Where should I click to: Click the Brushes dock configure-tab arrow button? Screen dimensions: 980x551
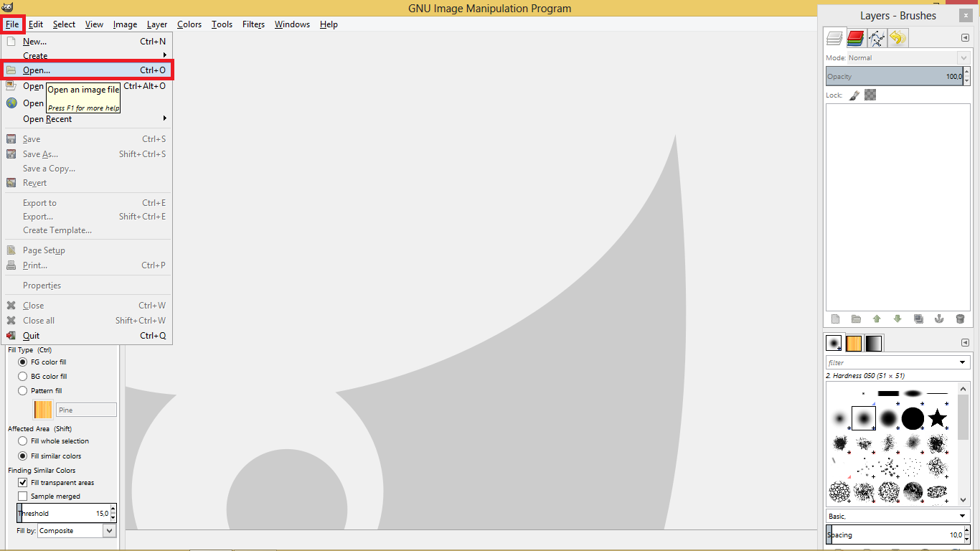pyautogui.click(x=965, y=343)
